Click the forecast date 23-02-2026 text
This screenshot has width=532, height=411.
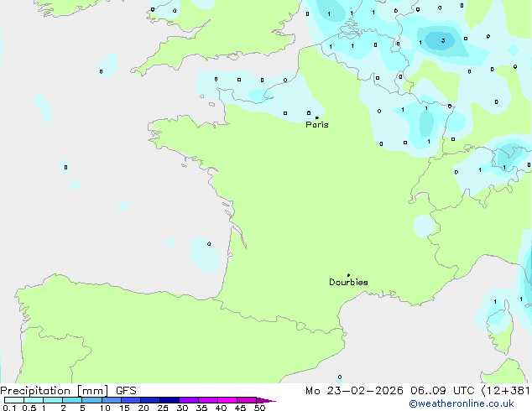coord(365,391)
